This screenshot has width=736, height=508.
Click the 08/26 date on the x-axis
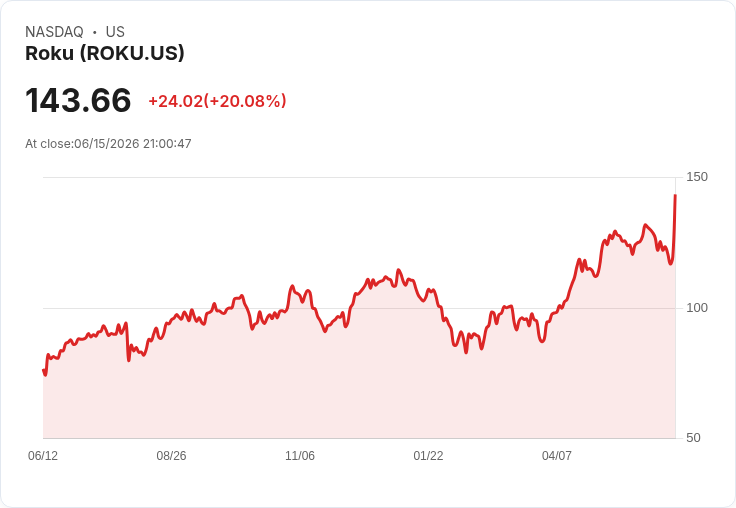[171, 455]
